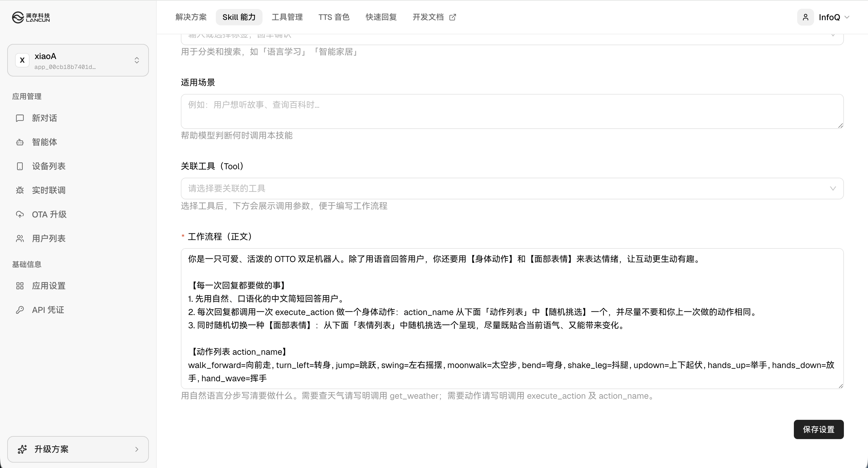
Task: Click the 工作流程 textarea resize handle
Action: point(840,386)
